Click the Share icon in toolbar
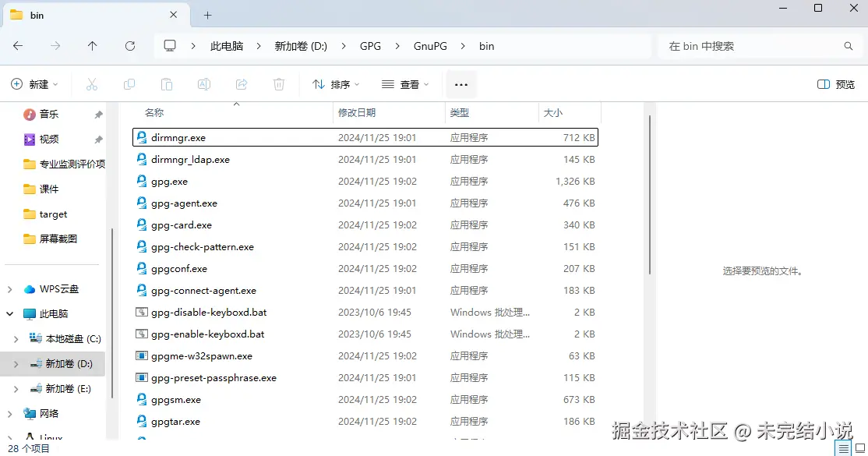Viewport: 868px width, 456px height. (242, 84)
